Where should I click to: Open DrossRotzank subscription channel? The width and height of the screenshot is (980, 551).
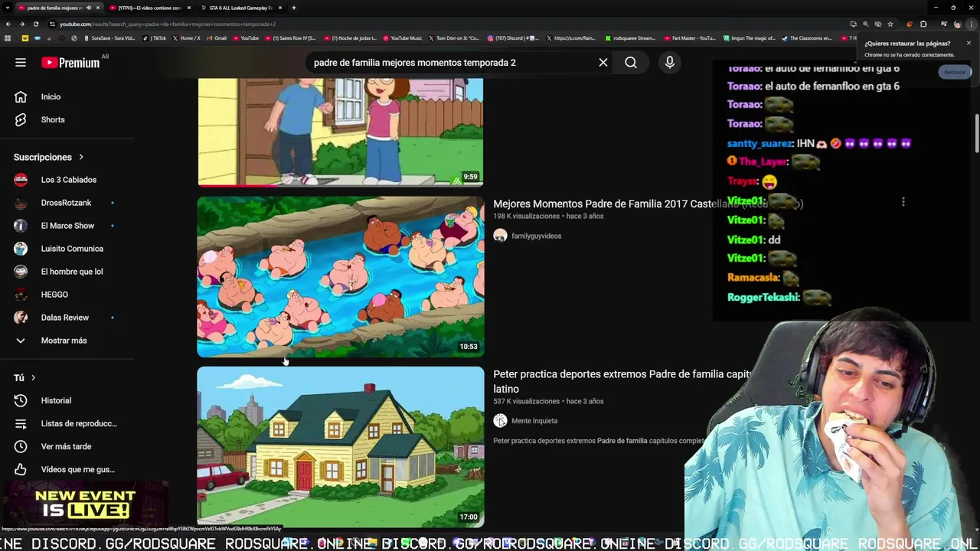[x=67, y=203]
